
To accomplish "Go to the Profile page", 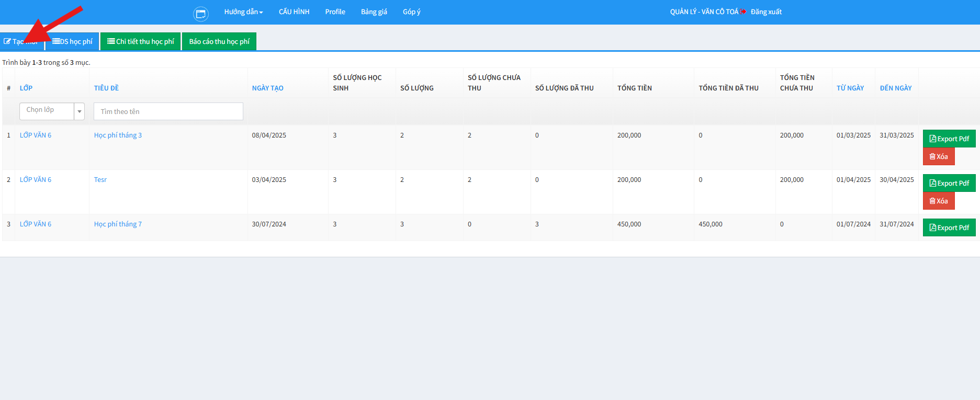I will coord(335,12).
